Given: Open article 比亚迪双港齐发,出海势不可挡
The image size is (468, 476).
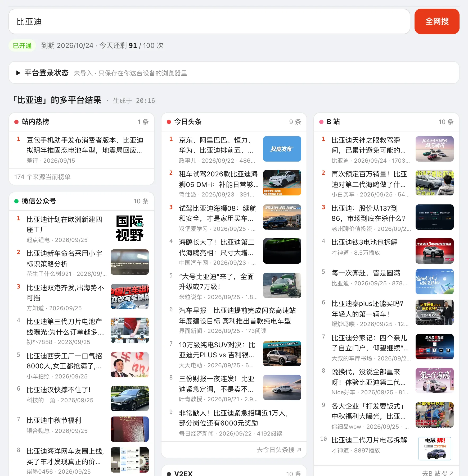Looking at the screenshot, I should pyautogui.click(x=65, y=292).
